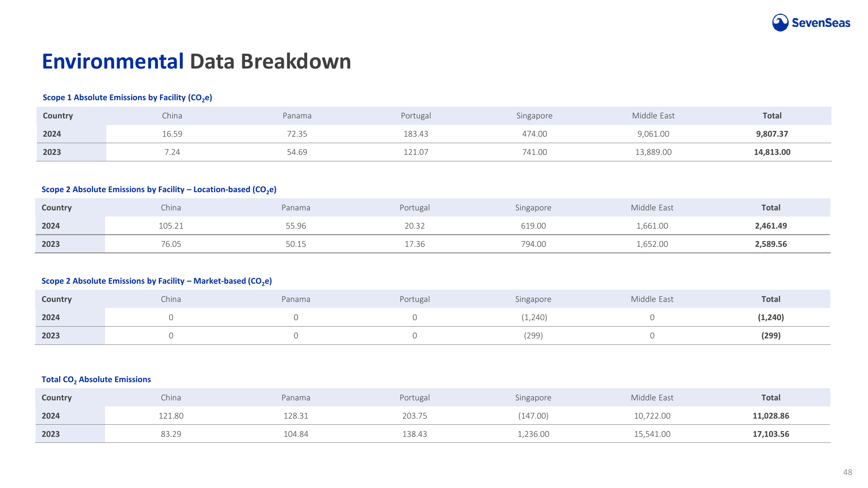
Task: Select the 17,103.56 total cell
Action: pos(771,434)
